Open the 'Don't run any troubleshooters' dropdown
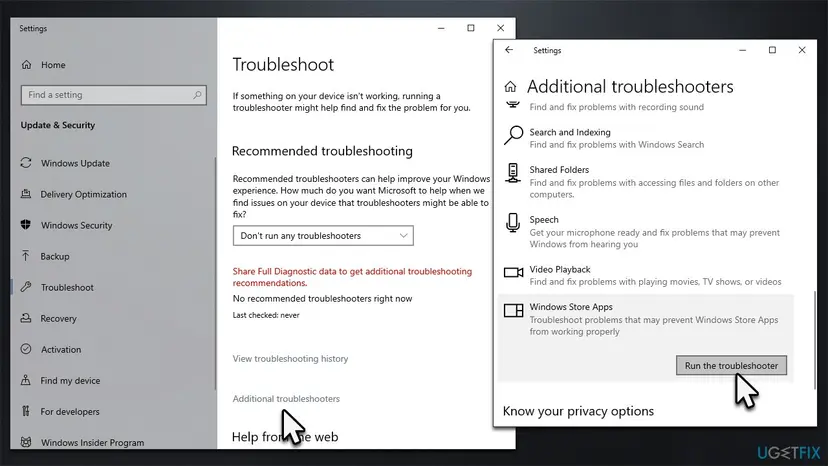This screenshot has height=466, width=828. click(323, 236)
